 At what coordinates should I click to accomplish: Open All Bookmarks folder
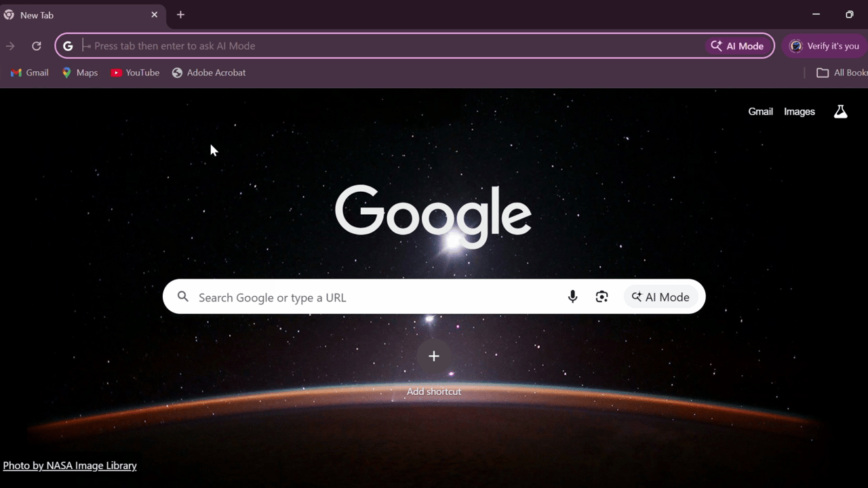(x=842, y=73)
